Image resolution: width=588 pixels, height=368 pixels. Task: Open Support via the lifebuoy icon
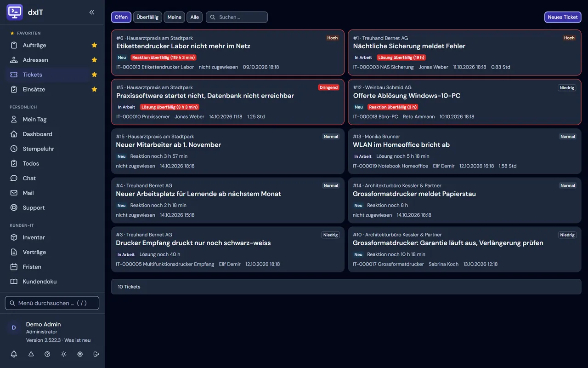coord(14,207)
